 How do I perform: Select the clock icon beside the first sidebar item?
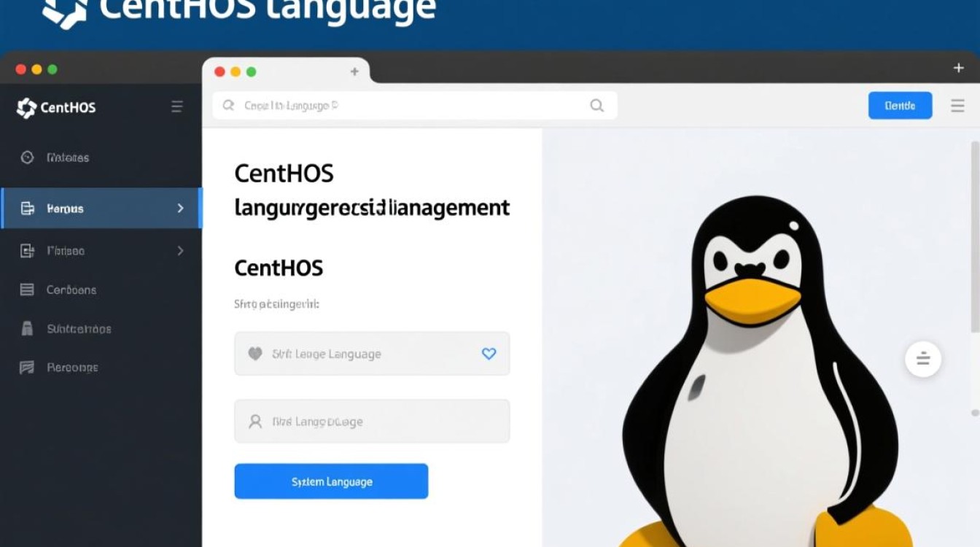tap(28, 158)
